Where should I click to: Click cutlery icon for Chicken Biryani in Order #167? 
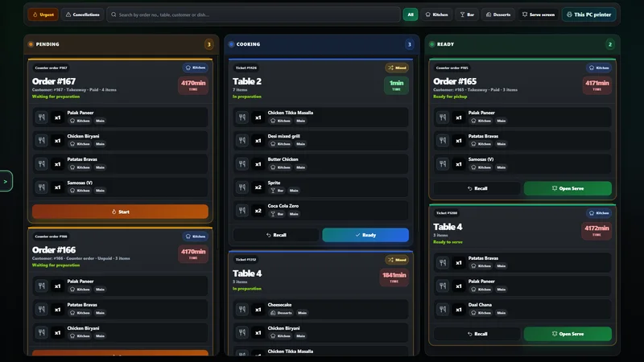42,140
